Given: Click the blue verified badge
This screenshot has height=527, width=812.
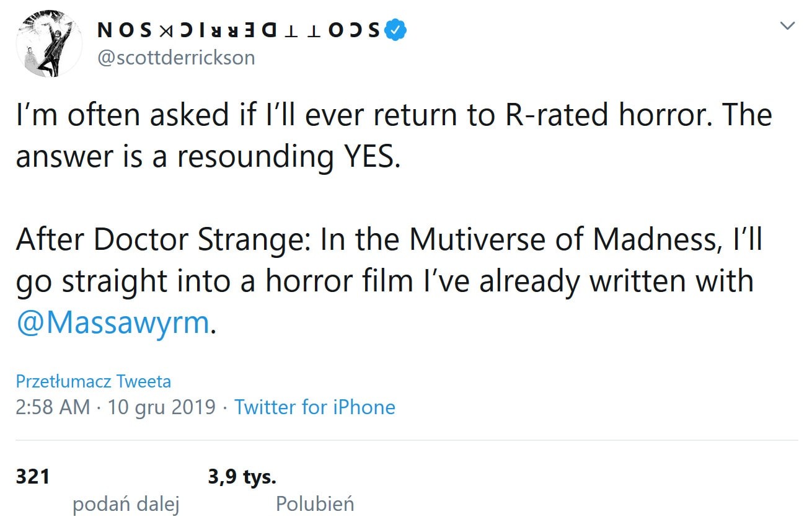Looking at the screenshot, I should click(x=395, y=30).
